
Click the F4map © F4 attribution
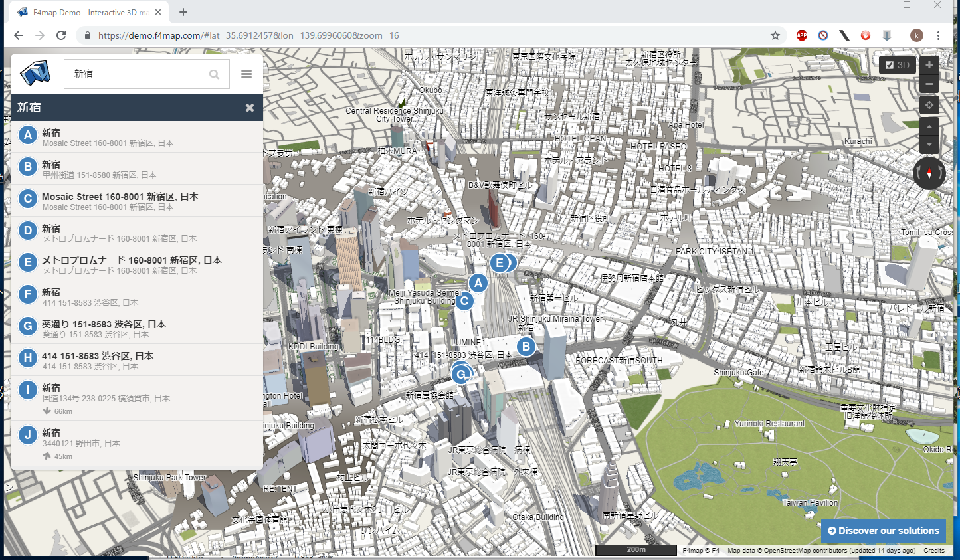pos(701,551)
